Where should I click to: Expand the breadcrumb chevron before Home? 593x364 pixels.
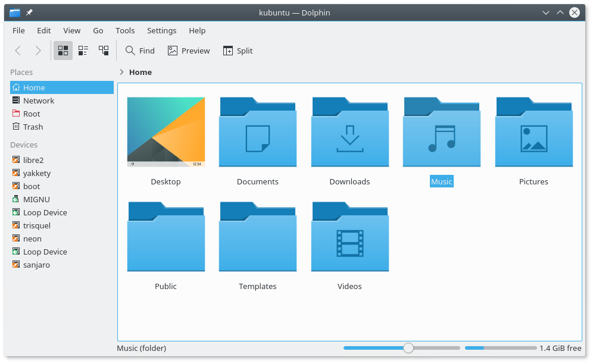tap(121, 72)
